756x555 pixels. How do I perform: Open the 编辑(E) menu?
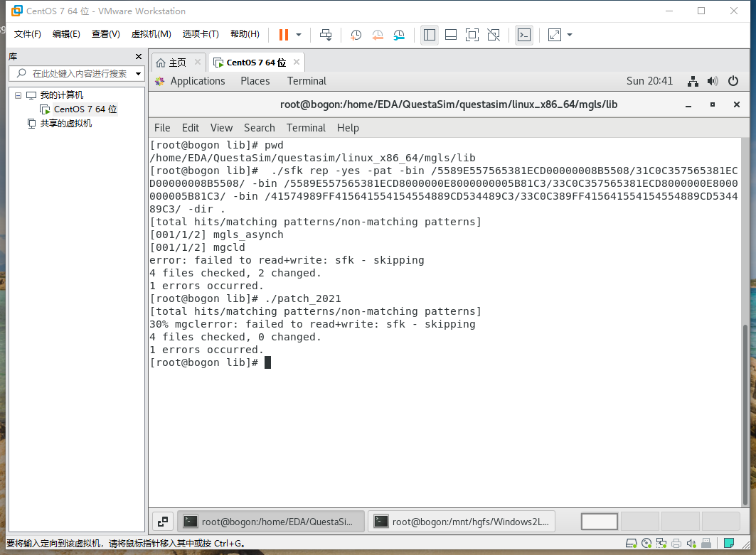click(x=66, y=33)
